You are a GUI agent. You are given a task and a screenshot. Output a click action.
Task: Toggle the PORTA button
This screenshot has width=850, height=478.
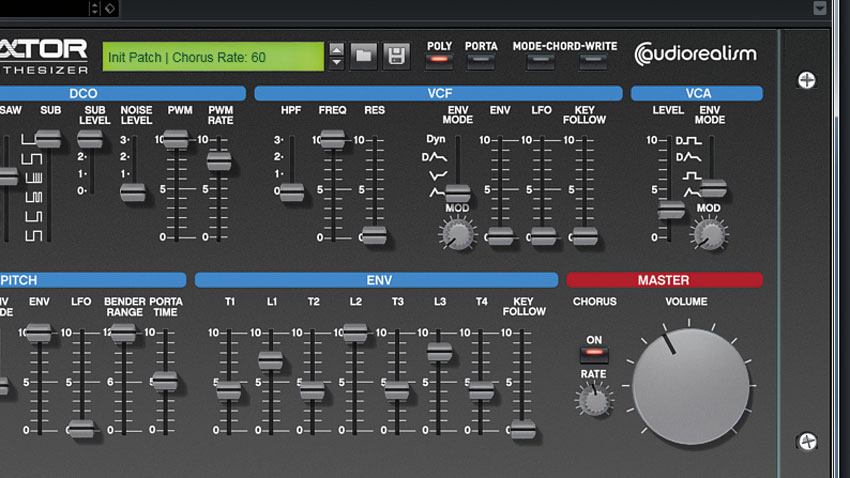tap(481, 60)
